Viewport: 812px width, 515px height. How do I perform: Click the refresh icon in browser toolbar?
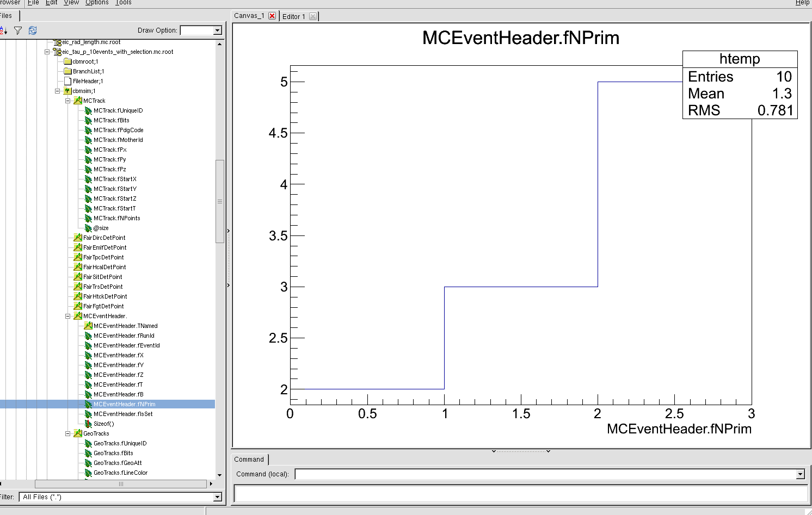coord(33,30)
